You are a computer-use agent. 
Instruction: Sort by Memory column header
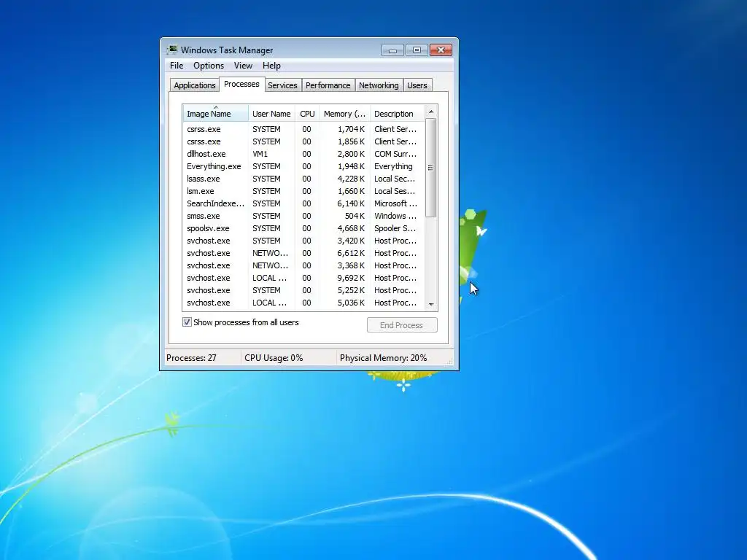pos(344,114)
